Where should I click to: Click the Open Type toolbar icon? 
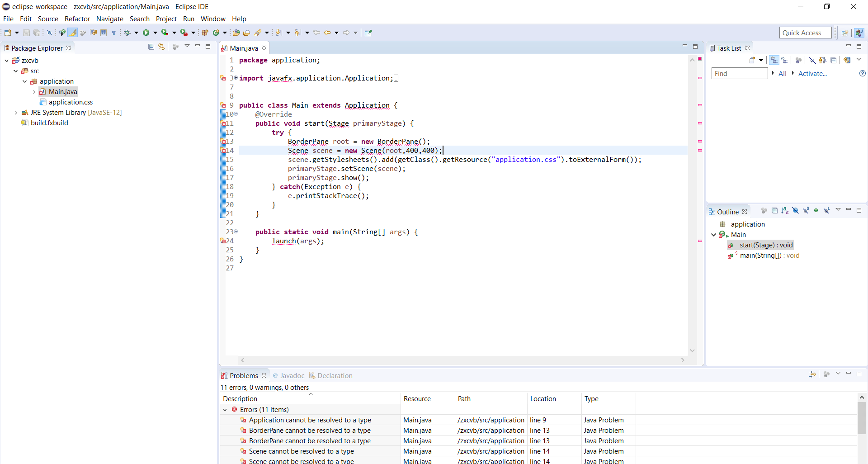(236, 33)
